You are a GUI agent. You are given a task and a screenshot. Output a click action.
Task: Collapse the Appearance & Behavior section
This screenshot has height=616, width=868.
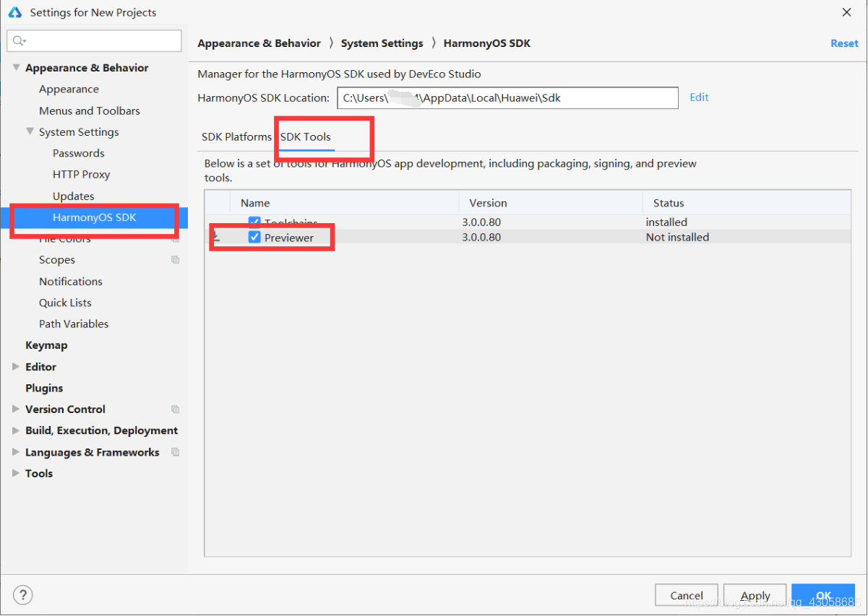click(x=16, y=68)
